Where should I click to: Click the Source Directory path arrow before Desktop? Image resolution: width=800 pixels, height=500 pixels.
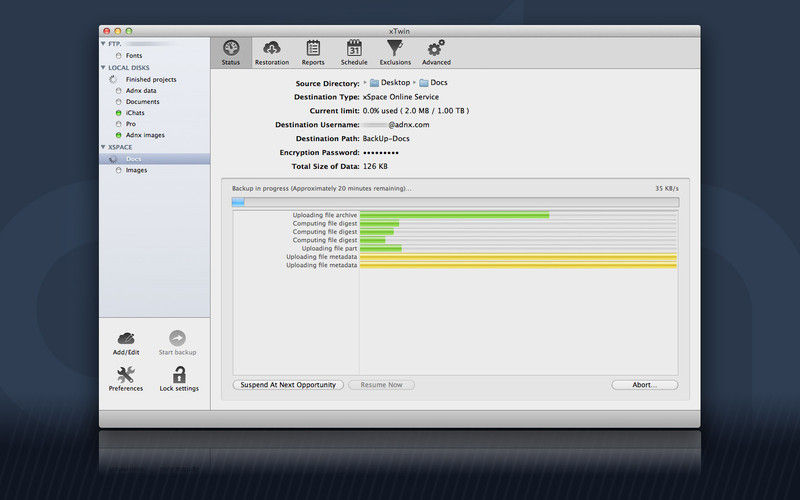click(x=365, y=83)
